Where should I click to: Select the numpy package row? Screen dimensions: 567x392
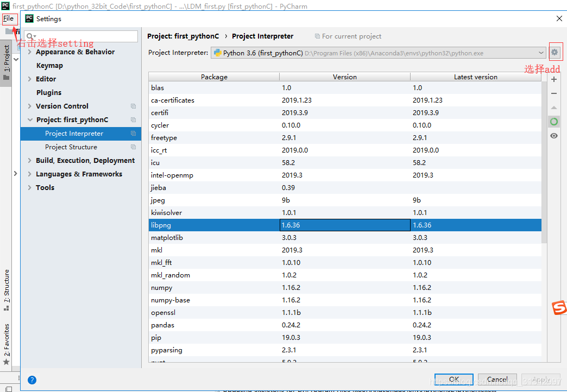345,288
